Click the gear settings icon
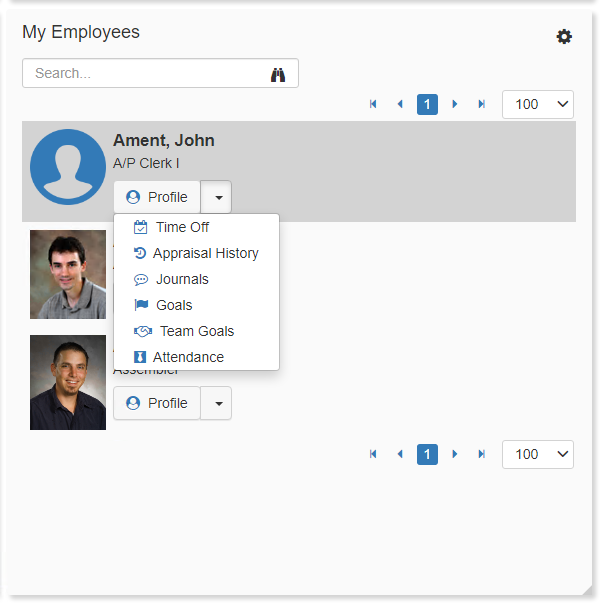The width and height of the screenshot is (610, 610). (564, 37)
